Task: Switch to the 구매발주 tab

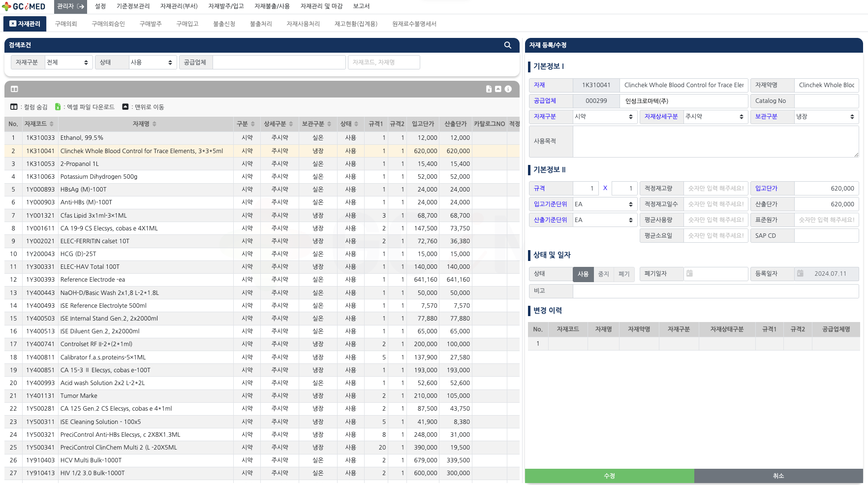Action: click(150, 24)
